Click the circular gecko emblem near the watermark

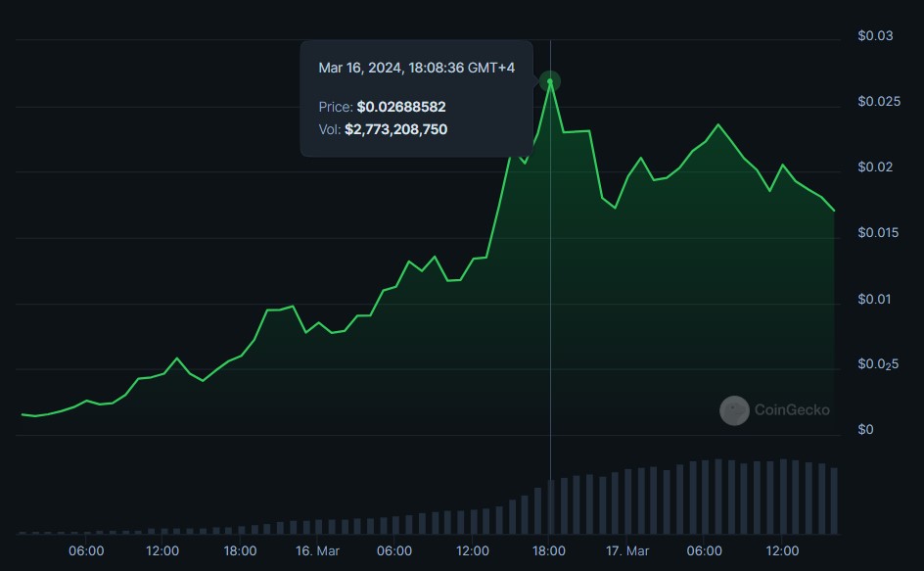pyautogui.click(x=733, y=410)
